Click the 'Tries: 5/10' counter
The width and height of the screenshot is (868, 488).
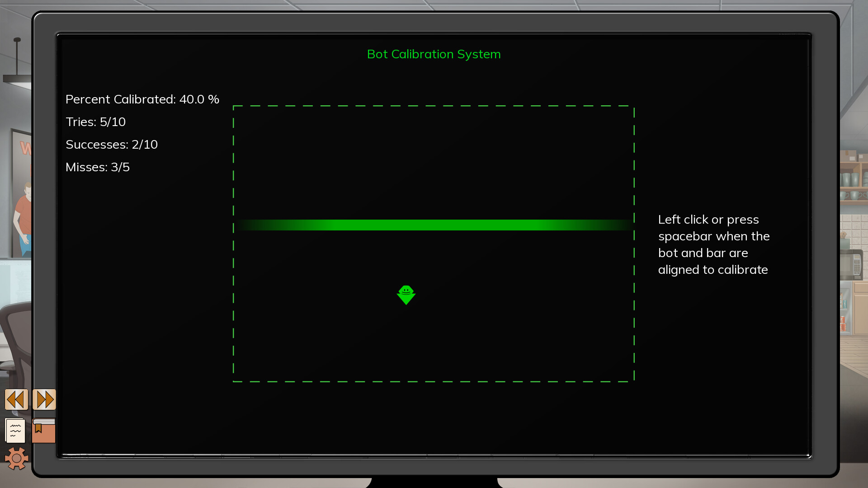coord(96,122)
